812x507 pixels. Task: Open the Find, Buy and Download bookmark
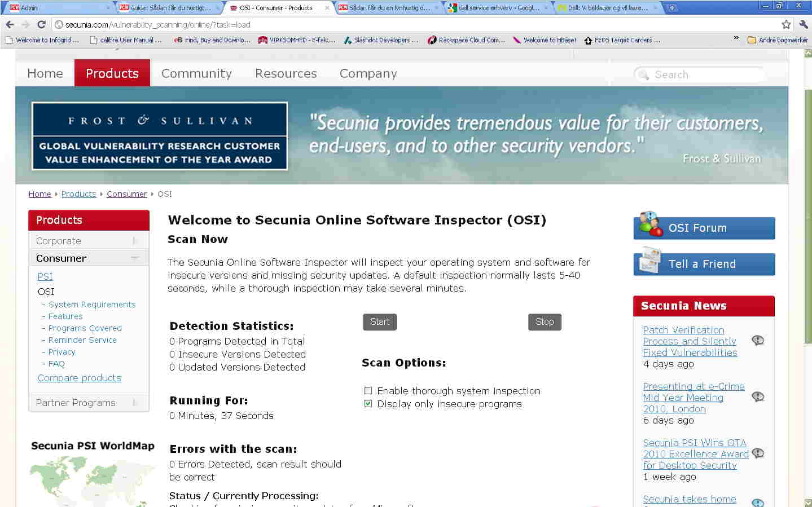point(212,40)
